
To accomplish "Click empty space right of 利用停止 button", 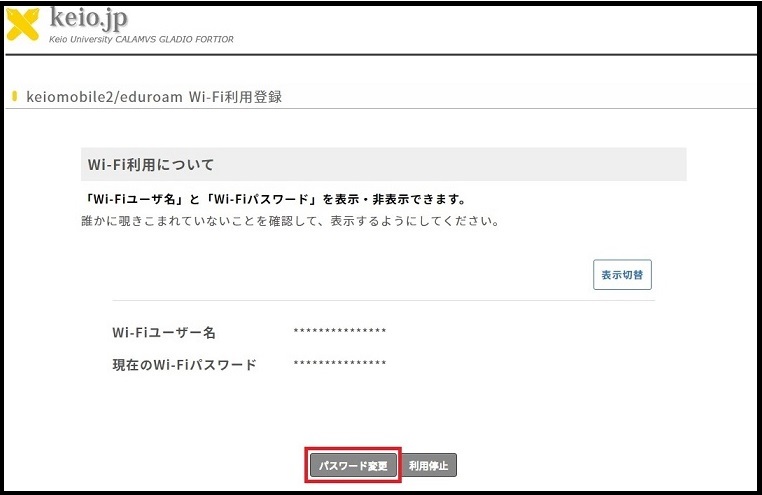I will tap(560, 465).
